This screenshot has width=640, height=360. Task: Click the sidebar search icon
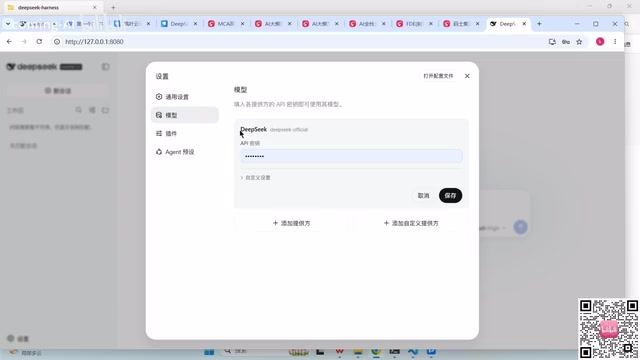(x=78, y=110)
